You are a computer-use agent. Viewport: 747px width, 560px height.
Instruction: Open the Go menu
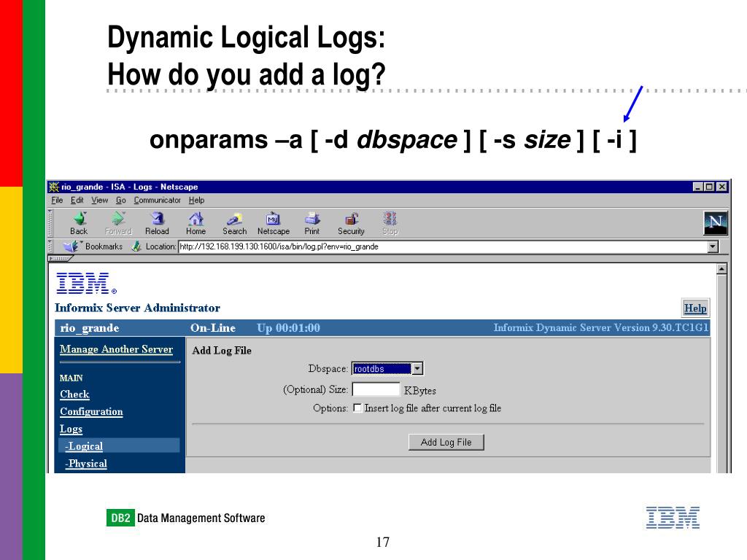(x=120, y=200)
